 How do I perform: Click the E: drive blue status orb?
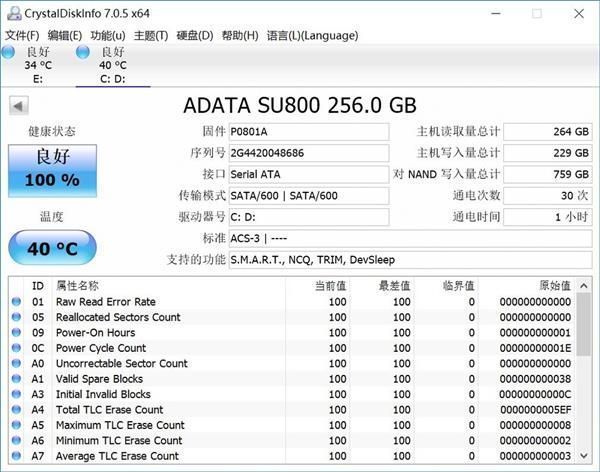(8, 52)
